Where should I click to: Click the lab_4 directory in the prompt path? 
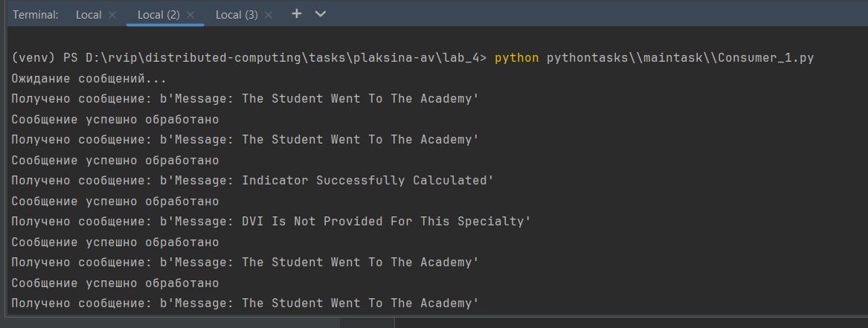465,58
